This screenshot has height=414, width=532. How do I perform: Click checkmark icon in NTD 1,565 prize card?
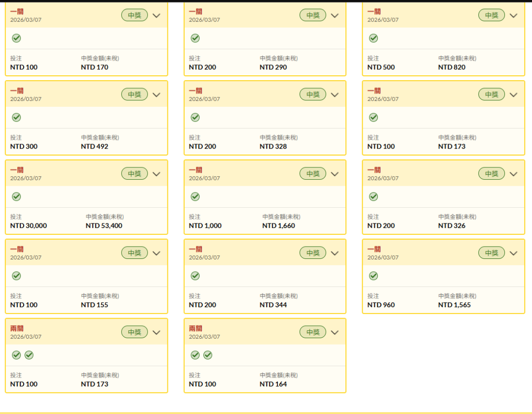click(x=373, y=276)
